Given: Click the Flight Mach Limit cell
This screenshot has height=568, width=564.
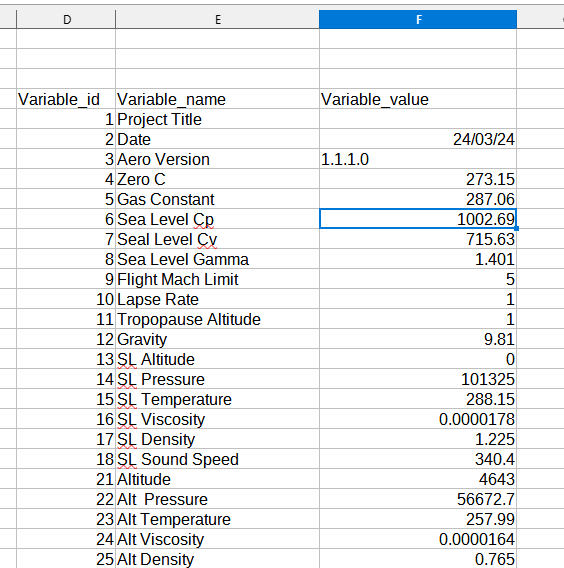Looking at the screenshot, I should pos(217,279).
